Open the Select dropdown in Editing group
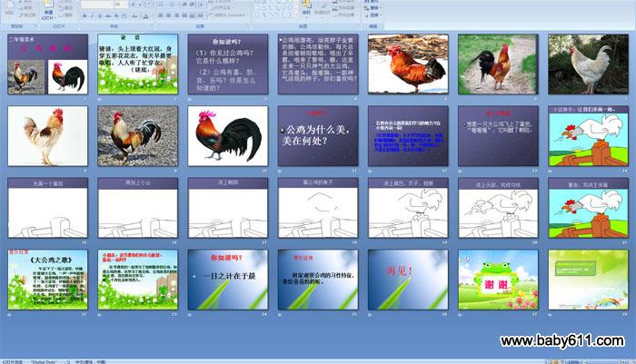 tap(373, 15)
